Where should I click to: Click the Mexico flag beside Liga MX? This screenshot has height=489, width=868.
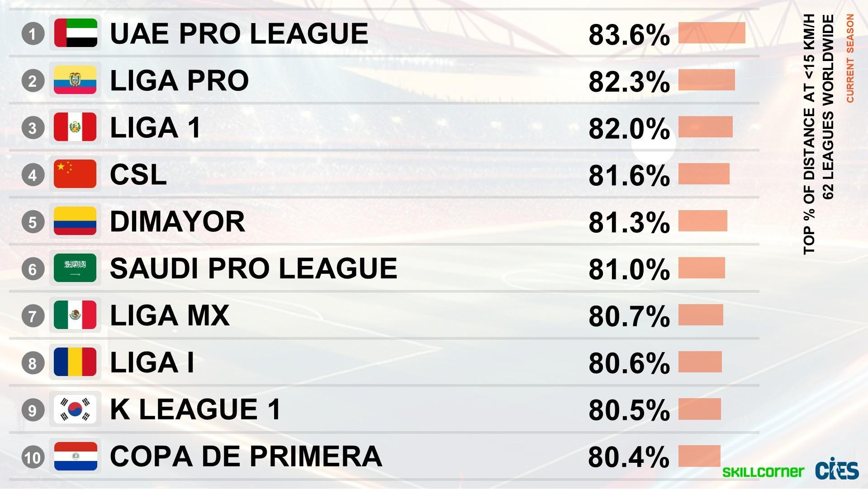point(75,315)
